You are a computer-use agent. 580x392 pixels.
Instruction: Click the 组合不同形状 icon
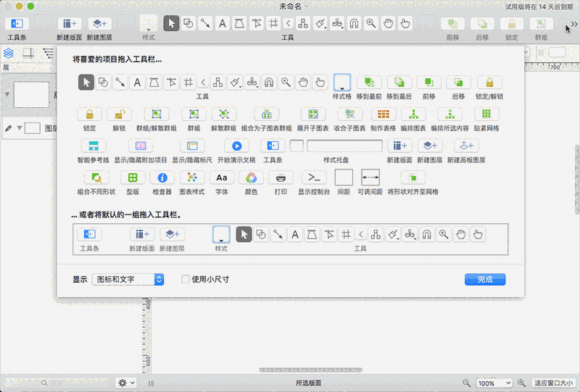pyautogui.click(x=96, y=178)
